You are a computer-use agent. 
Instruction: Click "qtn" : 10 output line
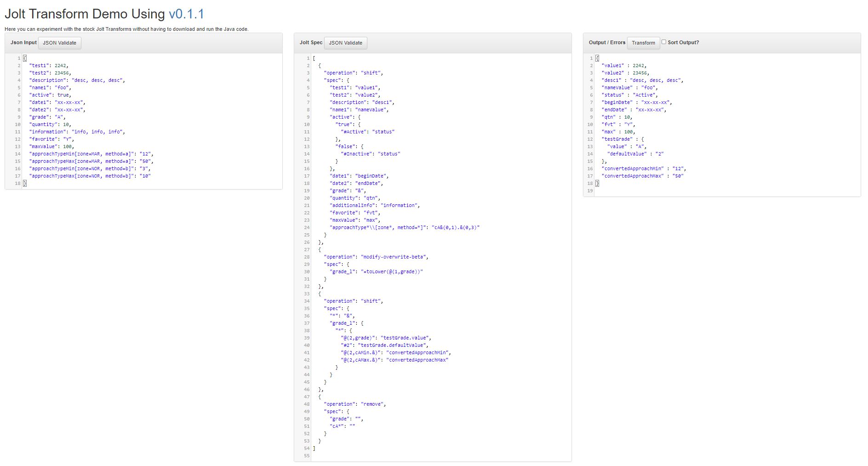[617, 117]
